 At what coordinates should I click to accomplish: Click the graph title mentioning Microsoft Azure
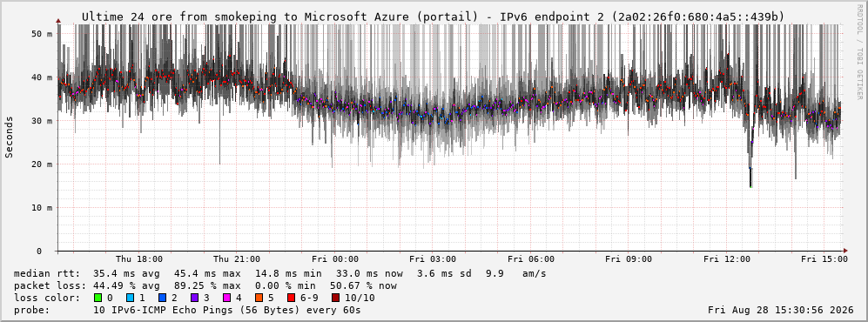tap(433, 17)
